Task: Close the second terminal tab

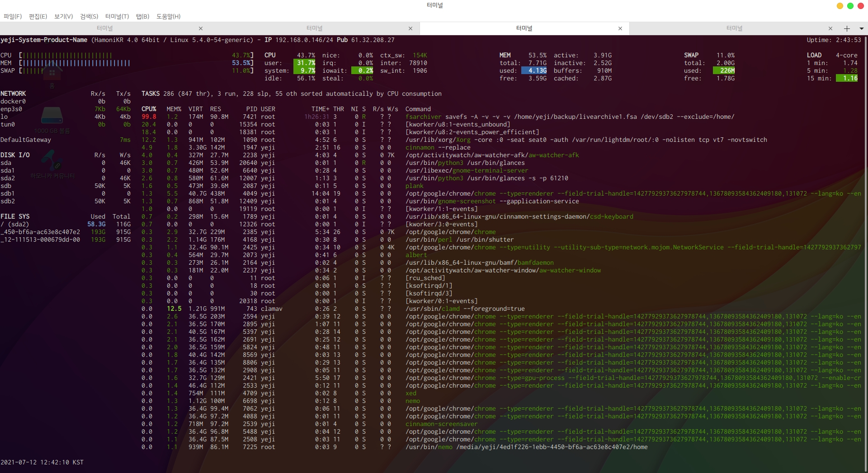Action: click(410, 28)
